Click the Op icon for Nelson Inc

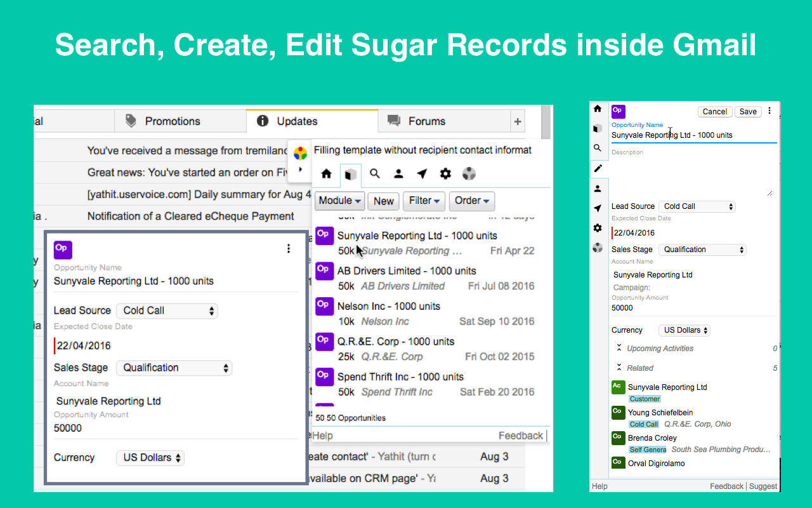point(325,307)
